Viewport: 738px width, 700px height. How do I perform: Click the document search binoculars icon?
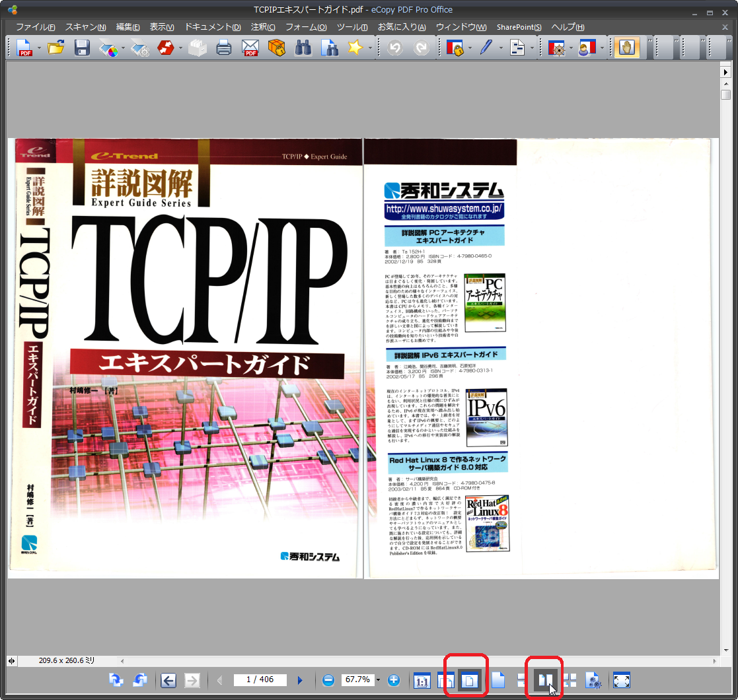(x=330, y=48)
